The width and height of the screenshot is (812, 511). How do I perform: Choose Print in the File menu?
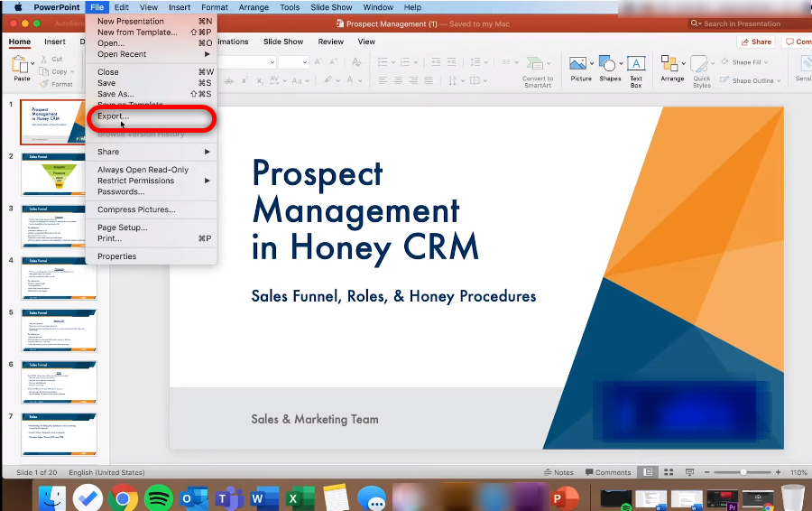[152, 238]
